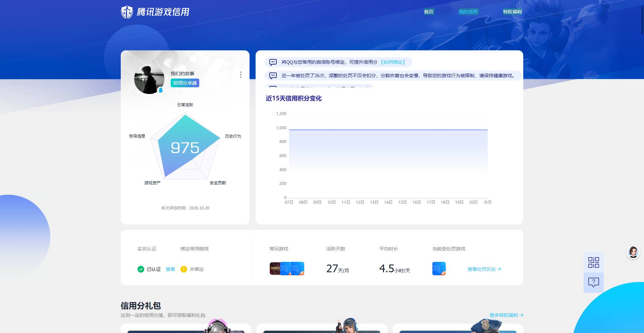Open the customer service avatar icon

633,252
